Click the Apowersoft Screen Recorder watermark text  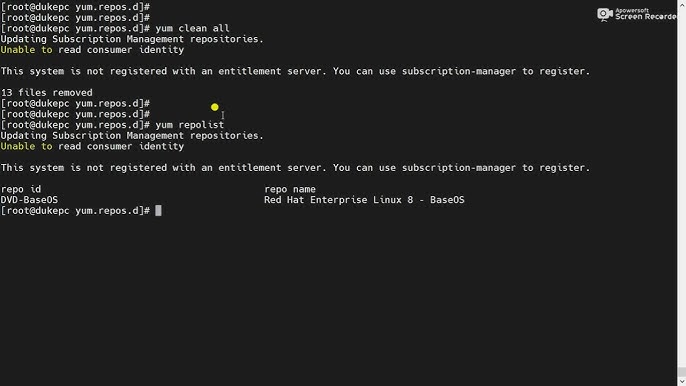(x=646, y=14)
